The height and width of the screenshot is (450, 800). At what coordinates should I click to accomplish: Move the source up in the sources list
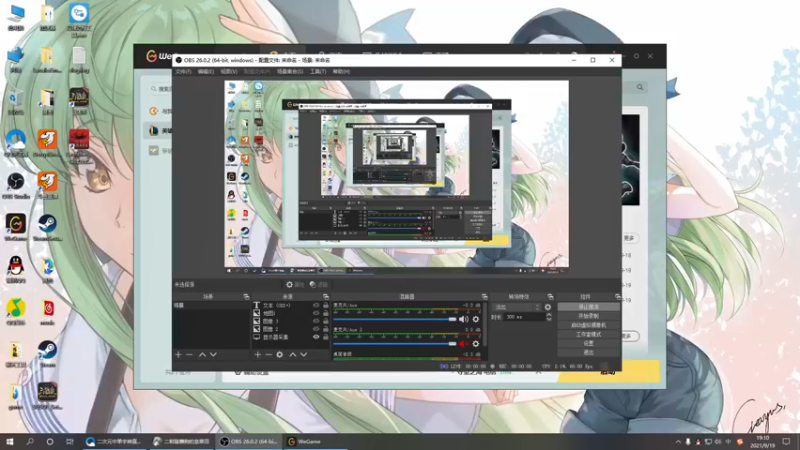(x=292, y=355)
